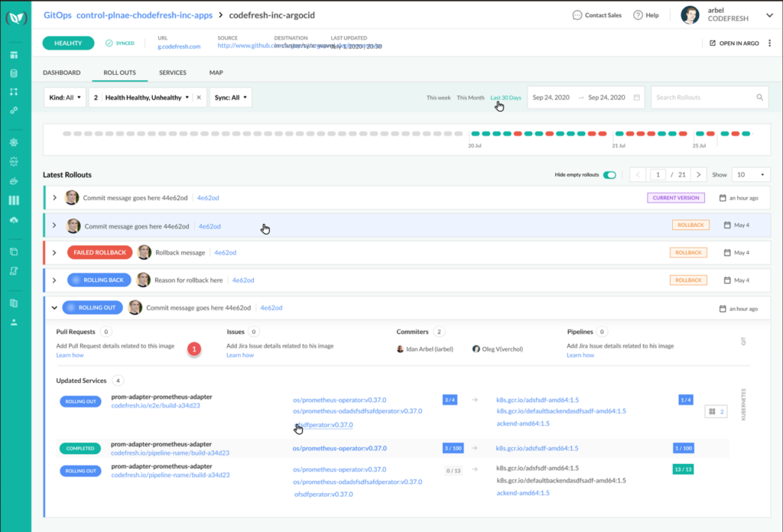Image resolution: width=783 pixels, height=532 pixels.
Task: Open the pipelines workflow sidebar icon
Action: (14, 92)
